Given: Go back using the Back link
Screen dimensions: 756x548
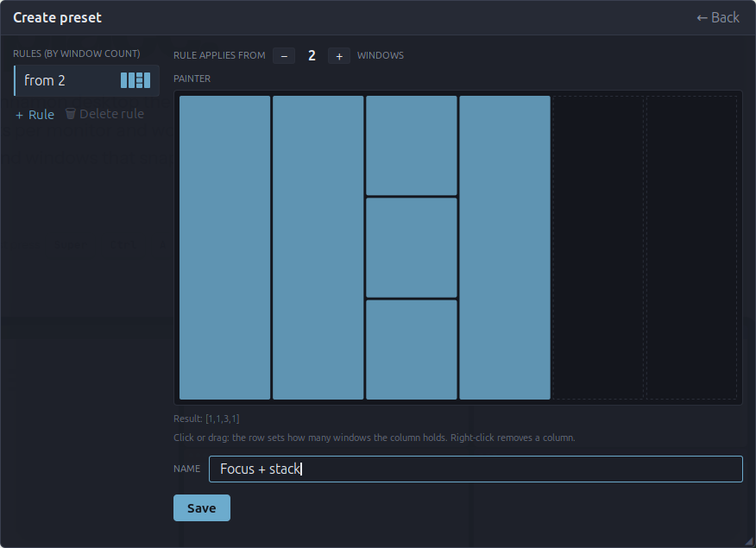Looking at the screenshot, I should click(717, 18).
